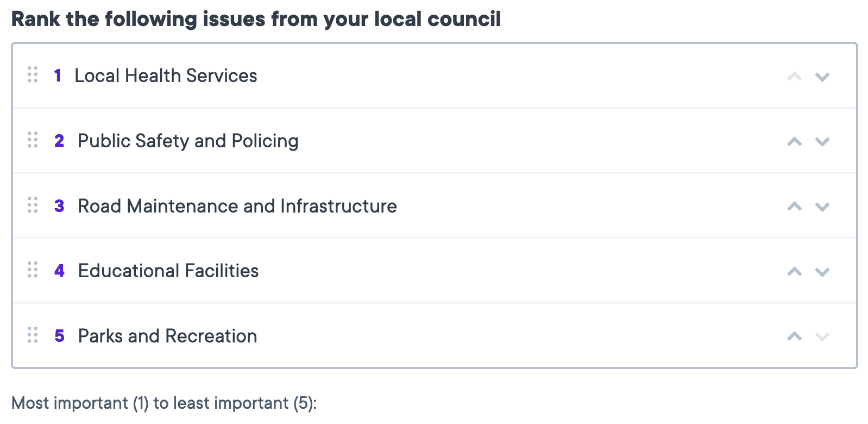
Task: Move Parks and Recreation up one rank
Action: click(x=795, y=336)
